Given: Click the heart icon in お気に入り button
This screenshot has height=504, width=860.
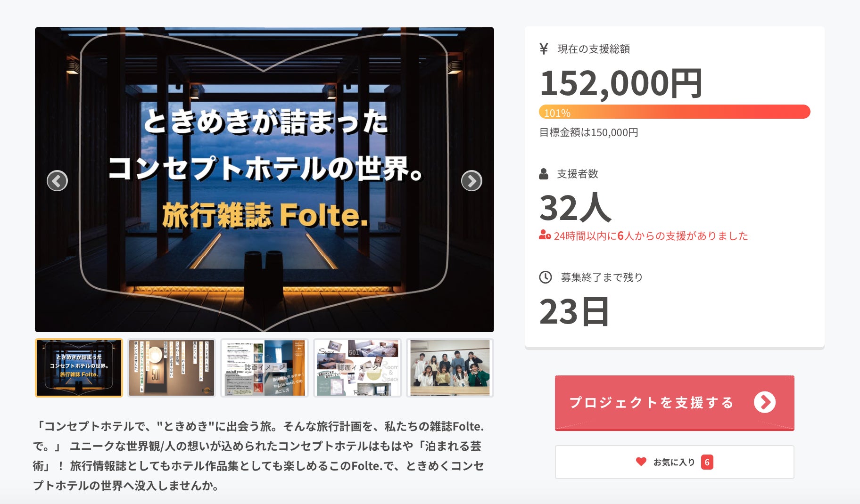Looking at the screenshot, I should (641, 462).
